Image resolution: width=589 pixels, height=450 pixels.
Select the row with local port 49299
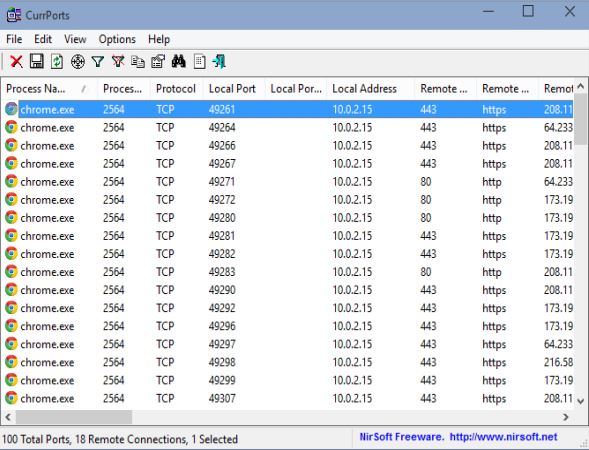click(288, 380)
